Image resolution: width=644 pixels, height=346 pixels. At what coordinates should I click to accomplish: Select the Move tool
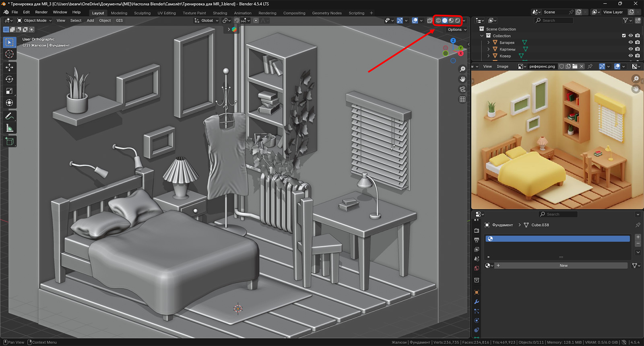click(x=10, y=67)
